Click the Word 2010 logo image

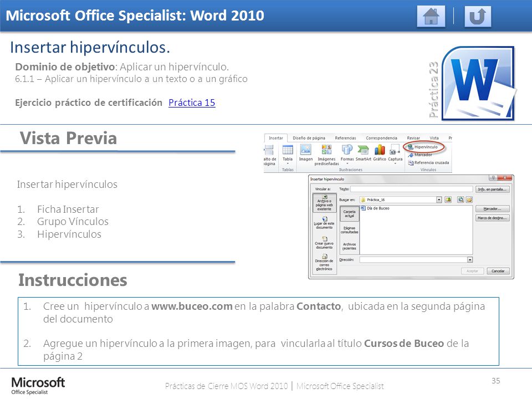coord(478,83)
